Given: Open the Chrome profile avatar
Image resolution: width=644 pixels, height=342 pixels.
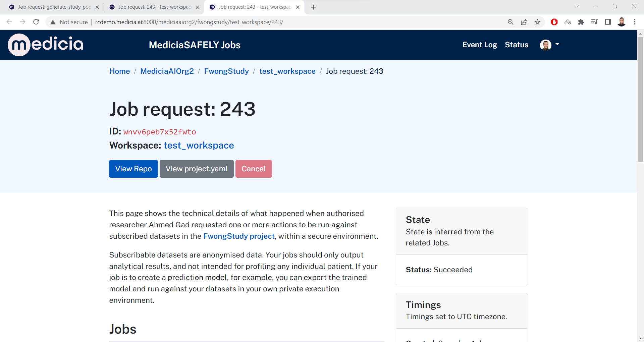Looking at the screenshot, I should (x=622, y=22).
